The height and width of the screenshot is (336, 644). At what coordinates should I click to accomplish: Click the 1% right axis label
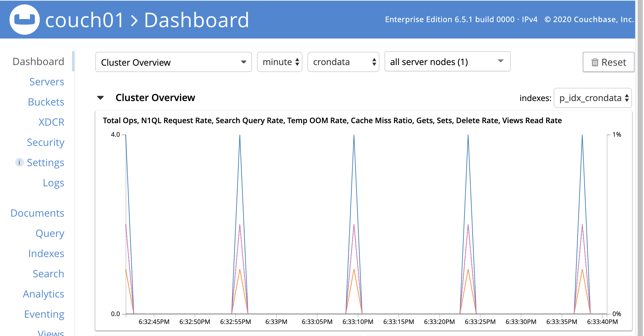pyautogui.click(x=617, y=135)
